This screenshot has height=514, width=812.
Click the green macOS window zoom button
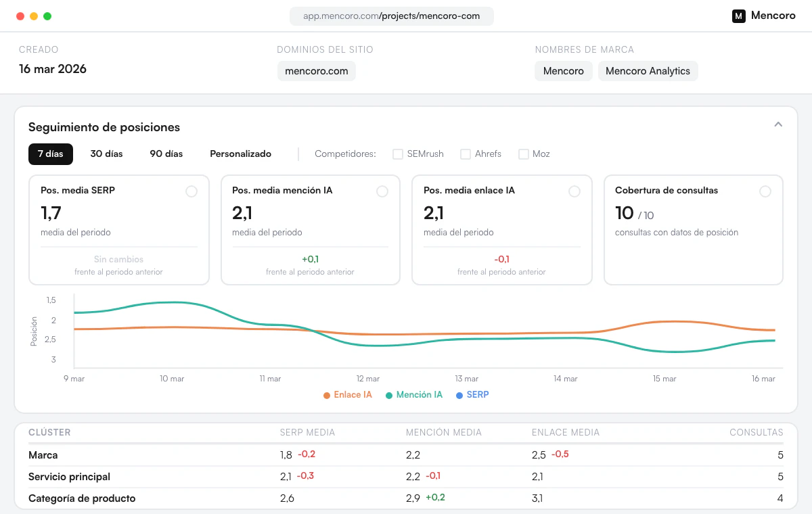(x=47, y=16)
